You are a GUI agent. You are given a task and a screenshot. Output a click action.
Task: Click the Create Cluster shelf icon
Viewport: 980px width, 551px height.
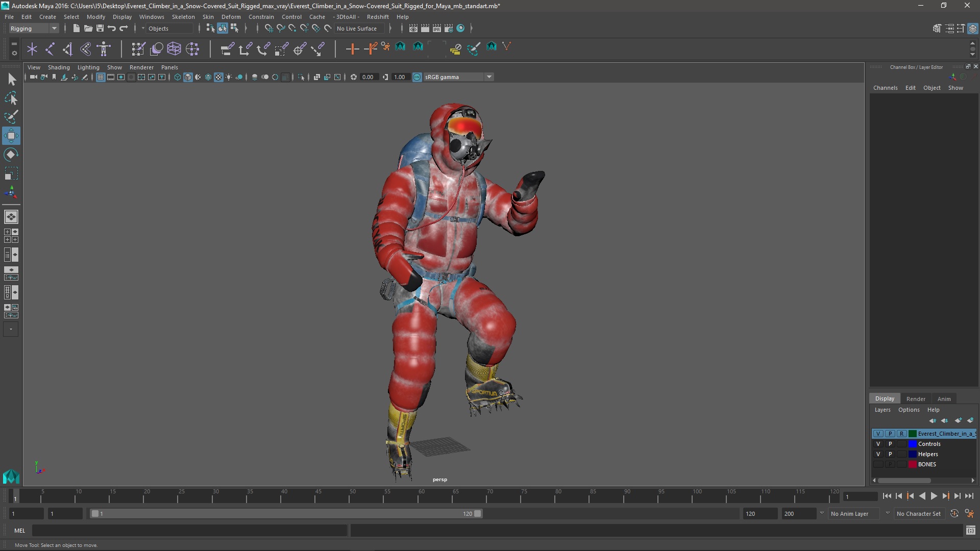192,49
